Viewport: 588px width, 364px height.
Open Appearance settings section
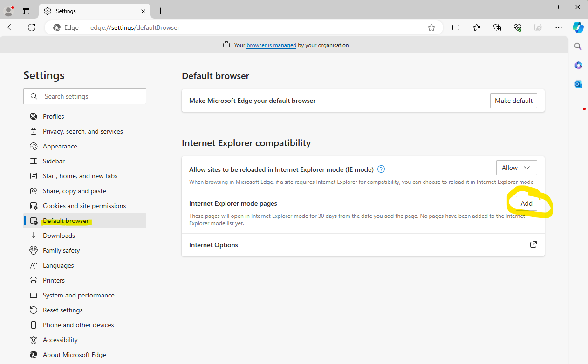(x=85, y=146)
